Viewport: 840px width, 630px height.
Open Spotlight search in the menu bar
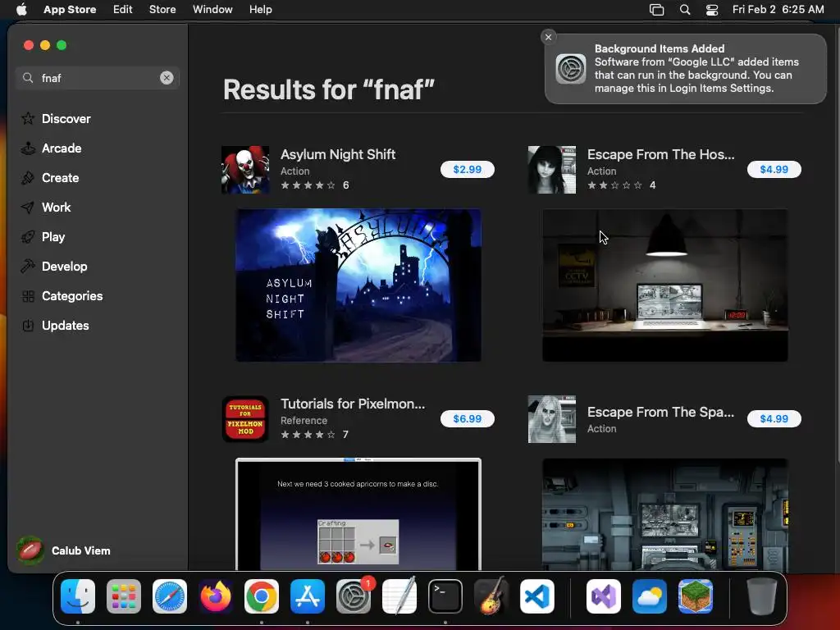tap(685, 10)
